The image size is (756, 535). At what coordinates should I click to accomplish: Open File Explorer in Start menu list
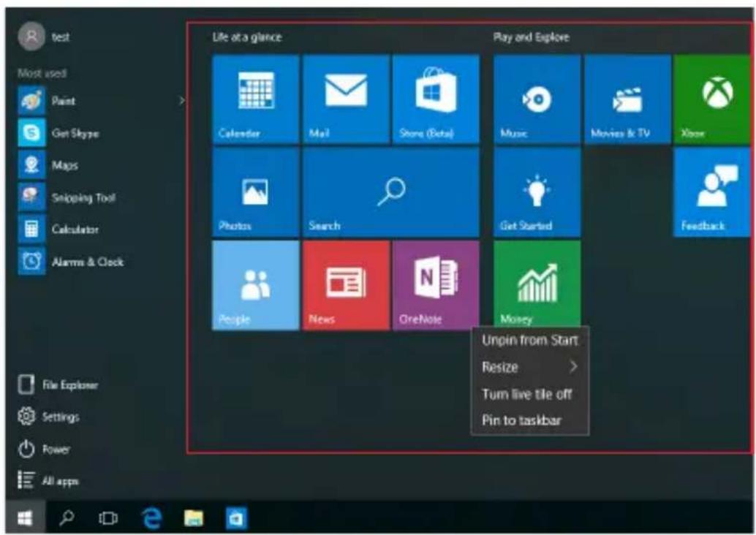coord(58,384)
